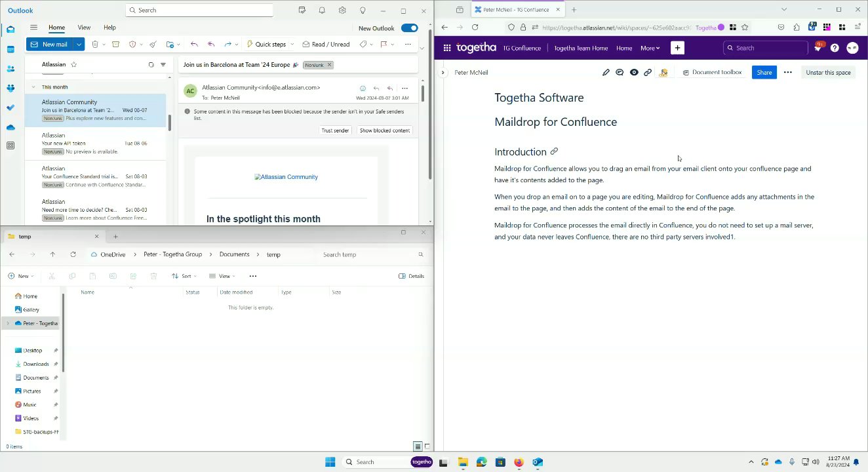Open Document toolbox in Confluence
This screenshot has width=868, height=472.
tap(712, 72)
